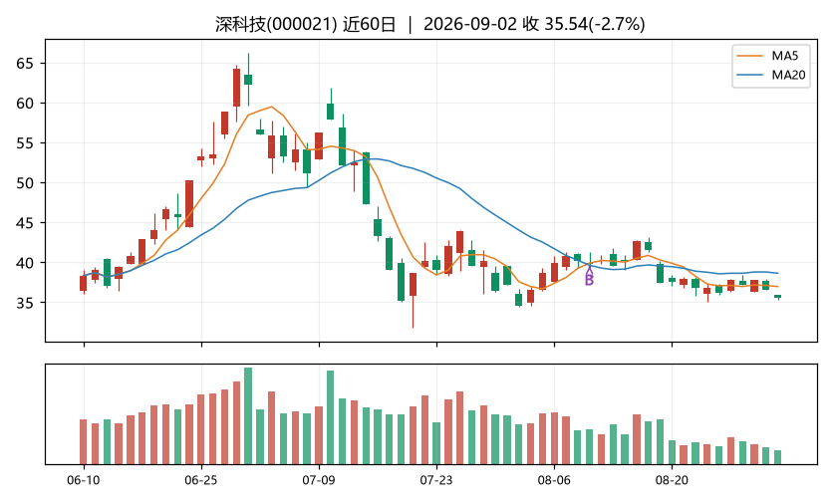Click the MA20 legend entry
833x504 pixels.
tap(771, 75)
